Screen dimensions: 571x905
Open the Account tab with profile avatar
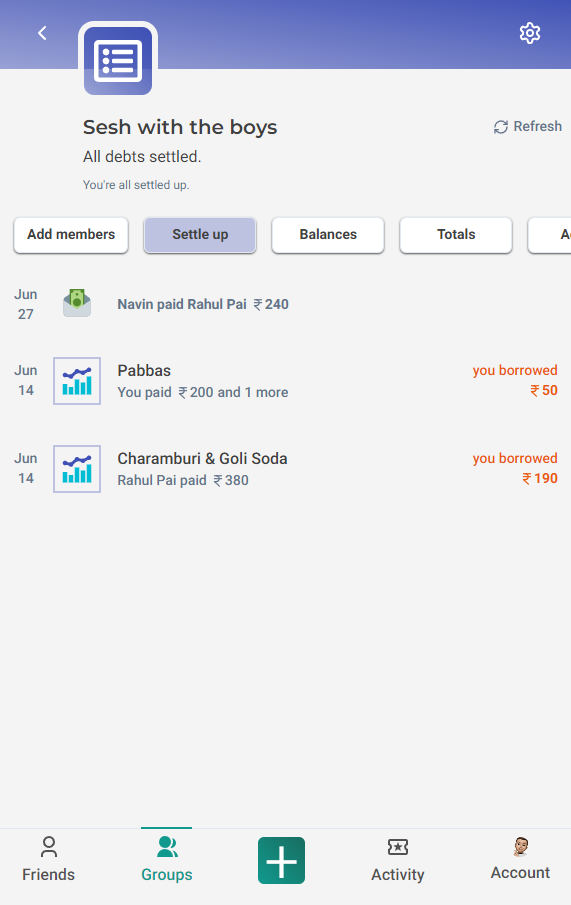click(520, 860)
